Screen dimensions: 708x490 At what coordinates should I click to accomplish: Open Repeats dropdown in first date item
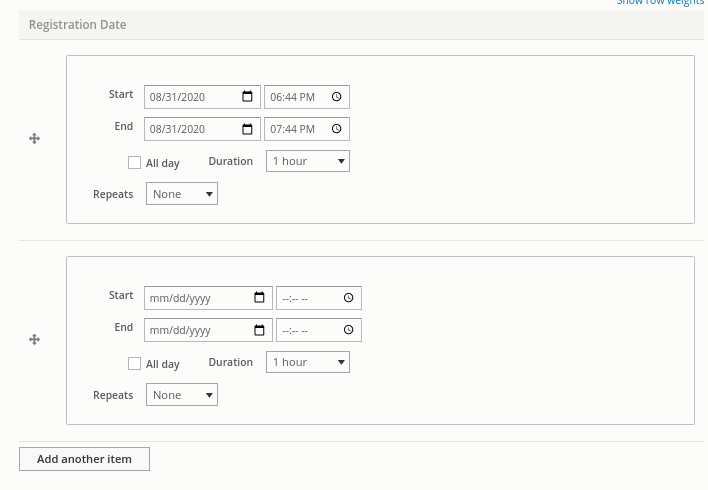click(182, 194)
